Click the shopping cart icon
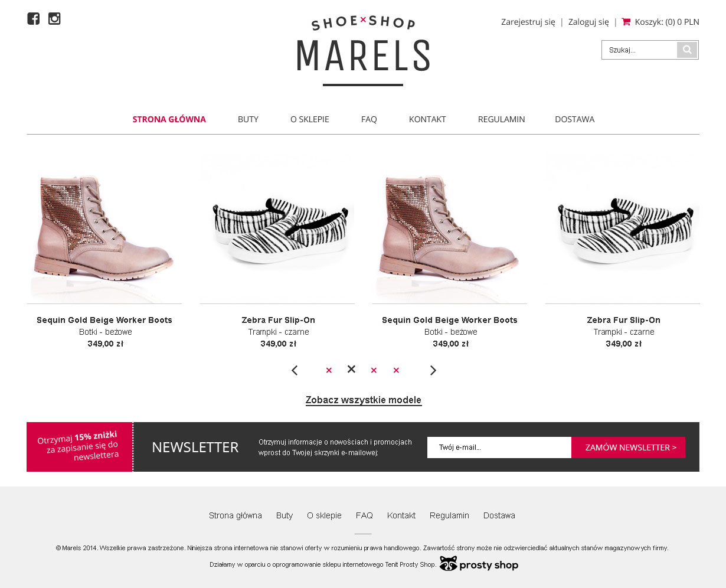The image size is (726, 588). (x=626, y=22)
